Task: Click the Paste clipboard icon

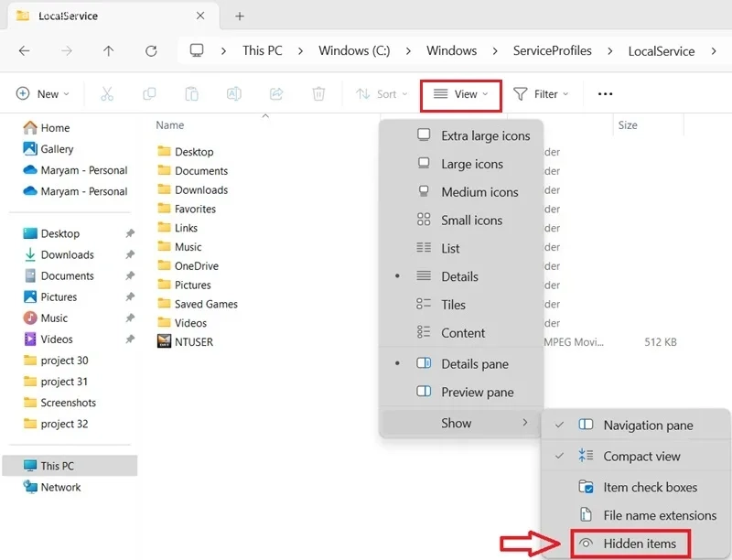Action: point(191,94)
